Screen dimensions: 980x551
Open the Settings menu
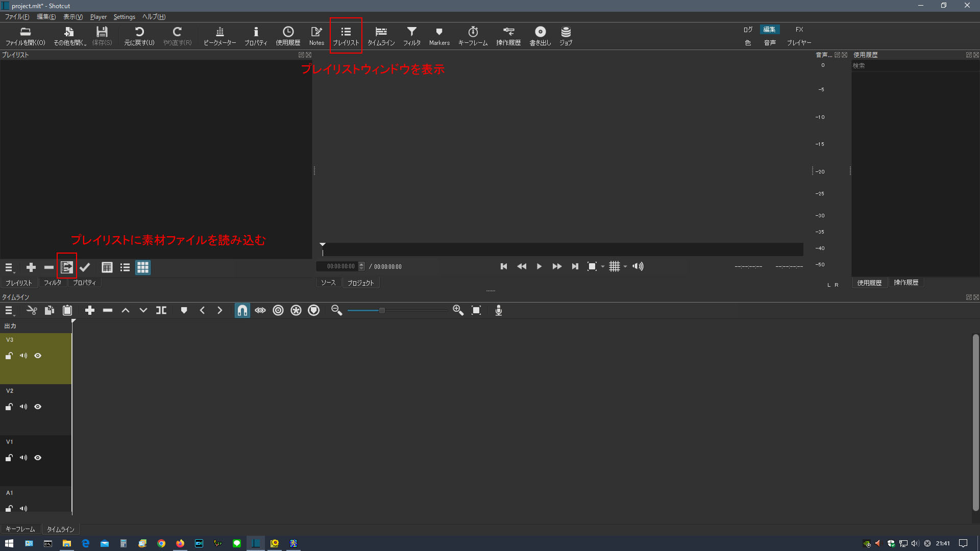point(124,17)
